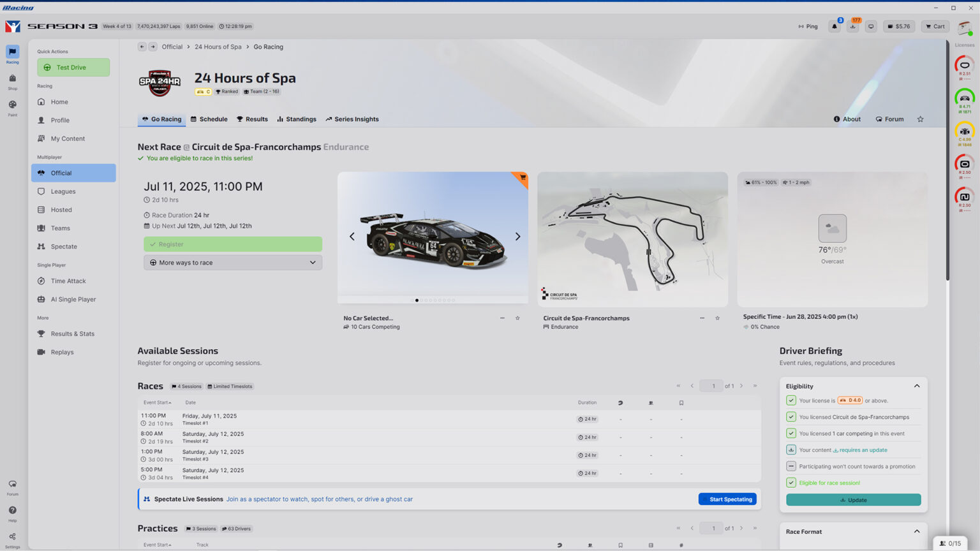Switch to the Schedule tab
Image resolution: width=980 pixels, height=551 pixels.
point(209,119)
